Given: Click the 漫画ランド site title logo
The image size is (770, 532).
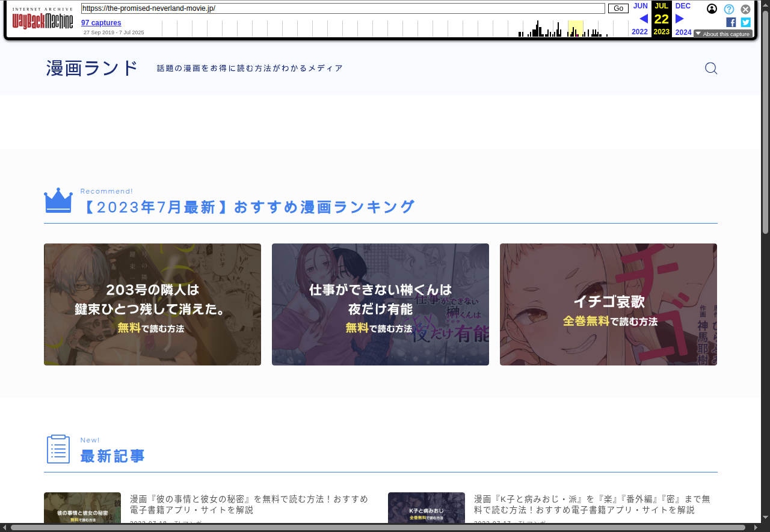Looking at the screenshot, I should click(x=92, y=69).
